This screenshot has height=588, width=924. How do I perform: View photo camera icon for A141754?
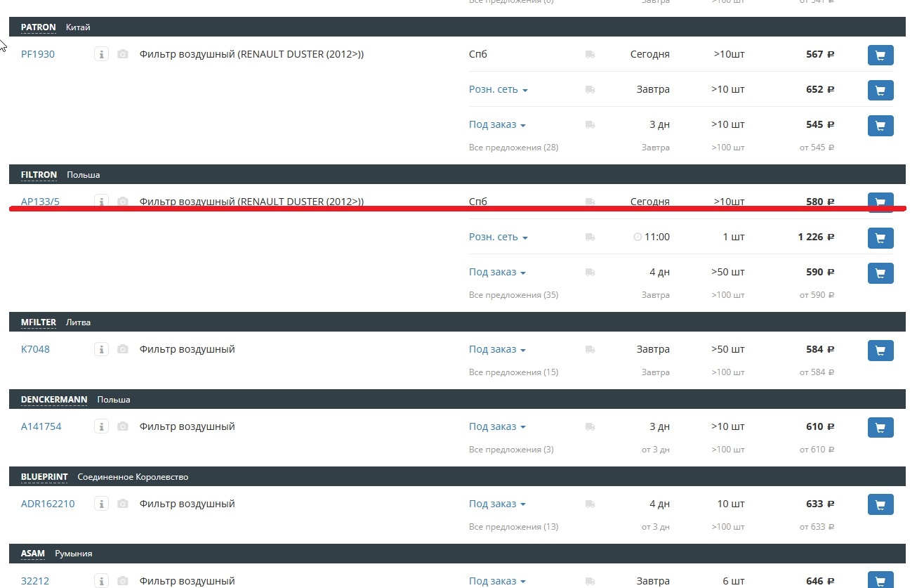point(123,426)
